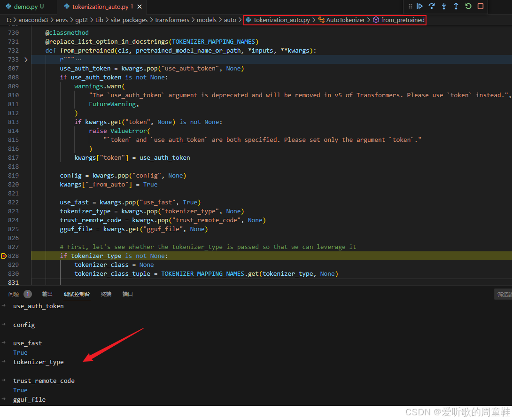Click line number 828 in the gutter
This screenshot has height=420, width=512.
click(14, 256)
